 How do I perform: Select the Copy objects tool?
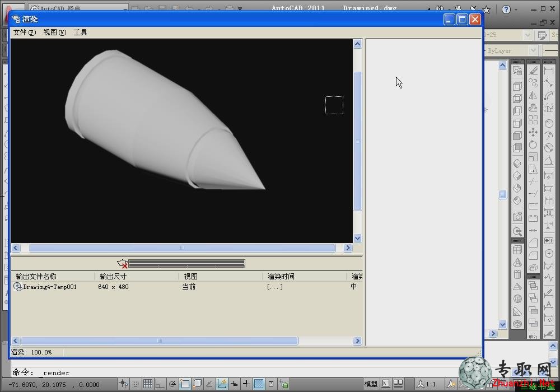533,83
